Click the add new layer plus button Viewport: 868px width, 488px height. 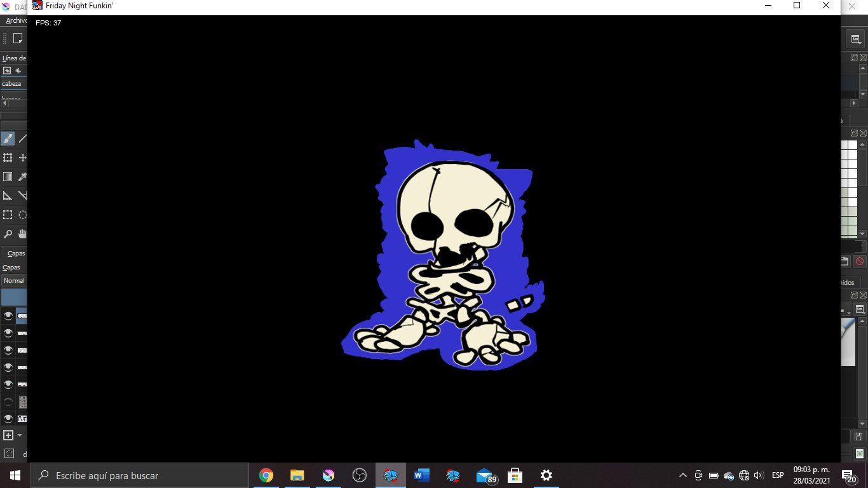pos(8,435)
